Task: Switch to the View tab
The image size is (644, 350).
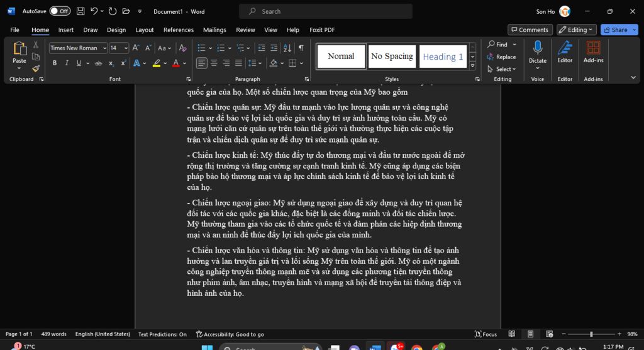Action: [270, 30]
